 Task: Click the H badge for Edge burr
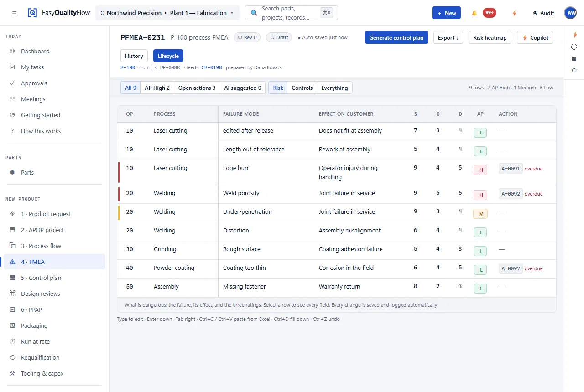point(480,170)
